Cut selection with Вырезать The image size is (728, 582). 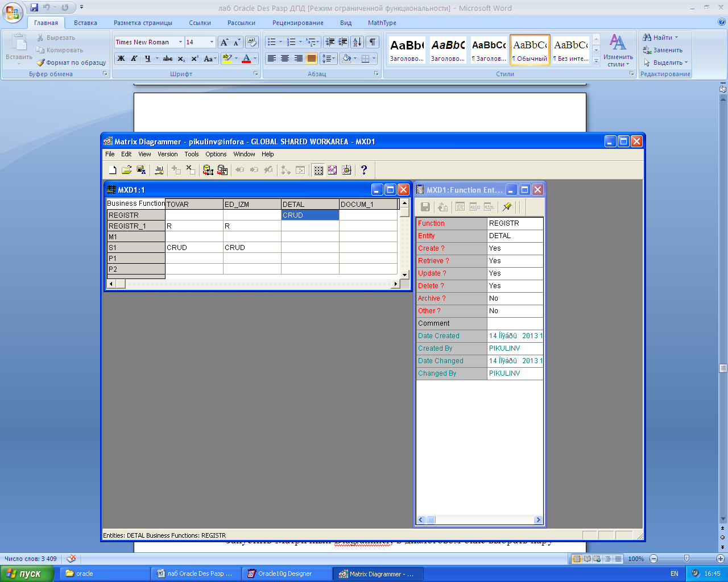click(x=56, y=38)
